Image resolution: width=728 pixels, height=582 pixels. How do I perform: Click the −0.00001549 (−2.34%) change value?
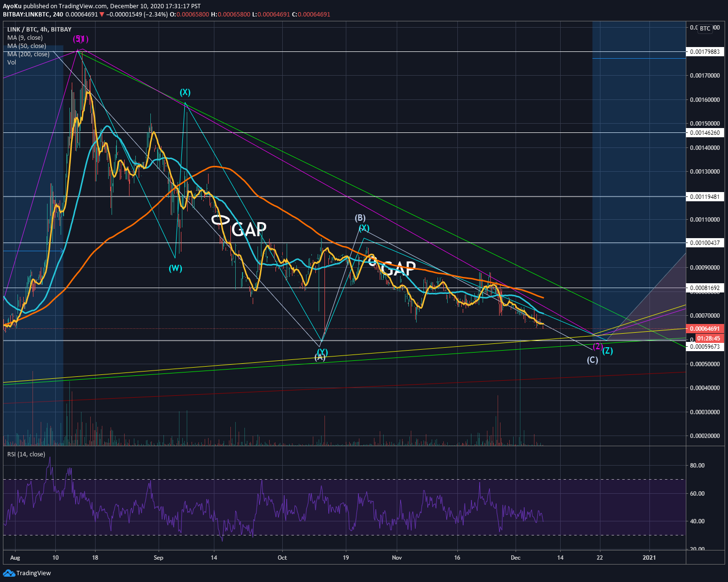tap(137, 15)
